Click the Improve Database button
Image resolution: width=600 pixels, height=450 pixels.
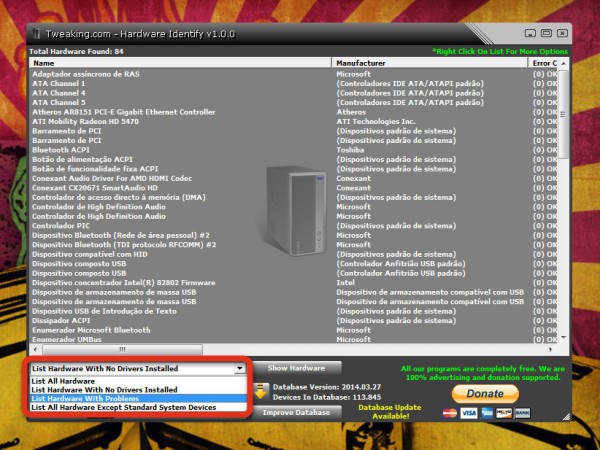pyautogui.click(x=296, y=412)
